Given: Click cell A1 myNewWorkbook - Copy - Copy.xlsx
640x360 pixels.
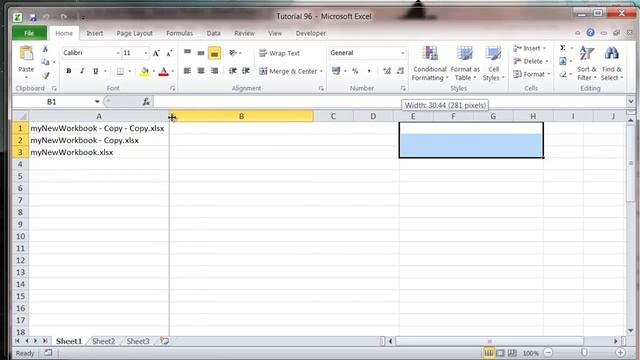Looking at the screenshot, I should 99,128.
